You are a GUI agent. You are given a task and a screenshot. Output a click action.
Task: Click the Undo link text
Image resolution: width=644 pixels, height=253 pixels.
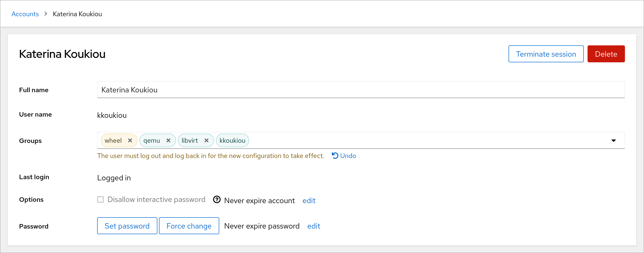[x=348, y=156]
